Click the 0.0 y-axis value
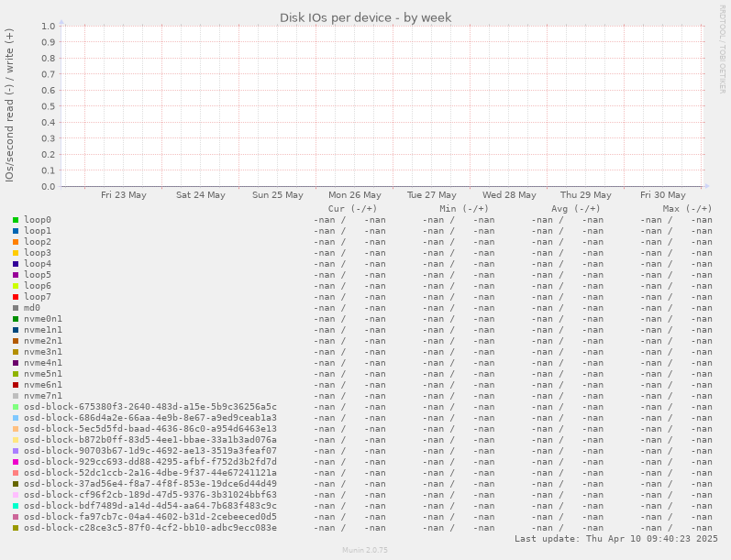This screenshot has height=560, width=731. [x=48, y=186]
